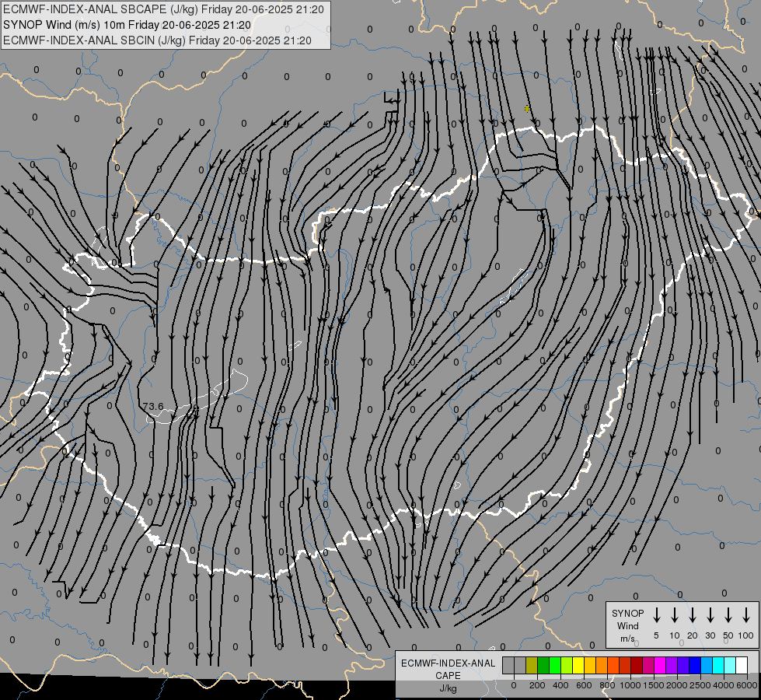The width and height of the screenshot is (761, 700).
Task: Click the 73.6 value label on map
Action: pyautogui.click(x=153, y=406)
